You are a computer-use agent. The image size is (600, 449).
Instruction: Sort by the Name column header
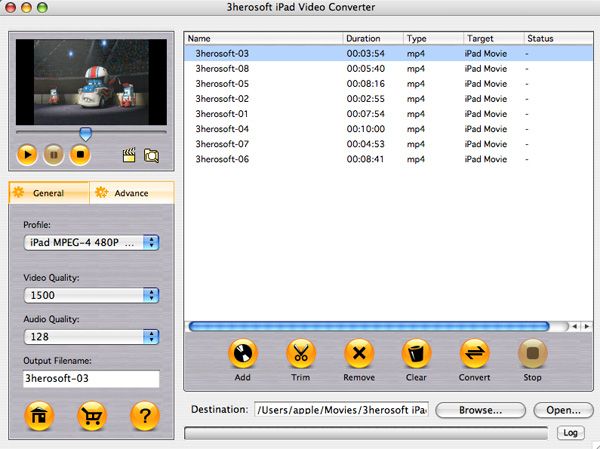point(263,39)
